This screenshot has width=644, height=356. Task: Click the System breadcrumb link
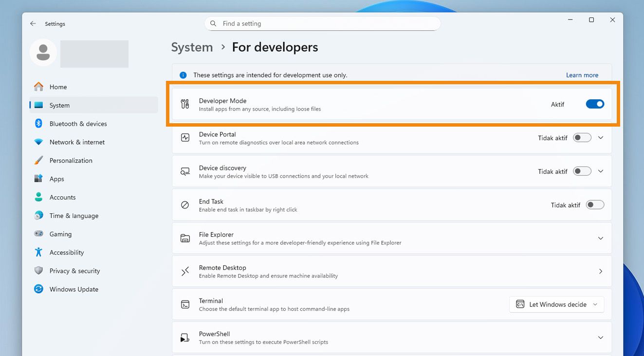pos(192,47)
